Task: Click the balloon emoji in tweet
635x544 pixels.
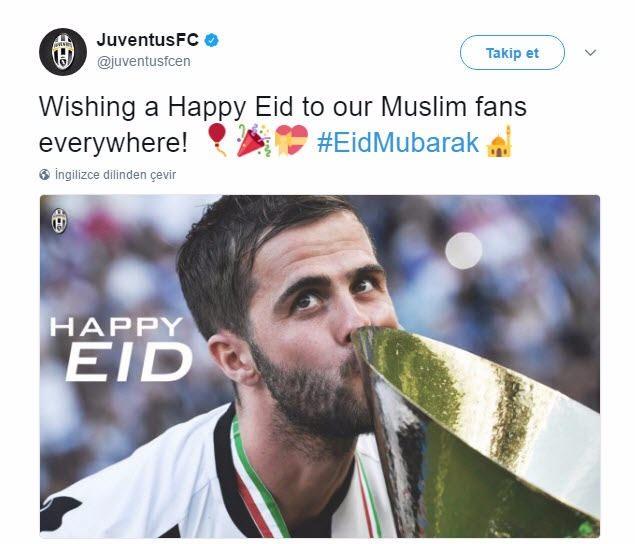Action: point(217,139)
